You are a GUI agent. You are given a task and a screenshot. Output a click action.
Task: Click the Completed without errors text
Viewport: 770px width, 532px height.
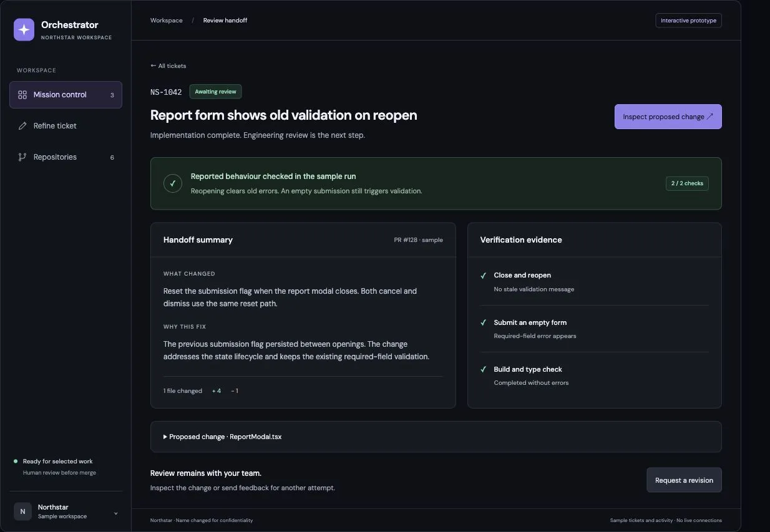(x=532, y=383)
